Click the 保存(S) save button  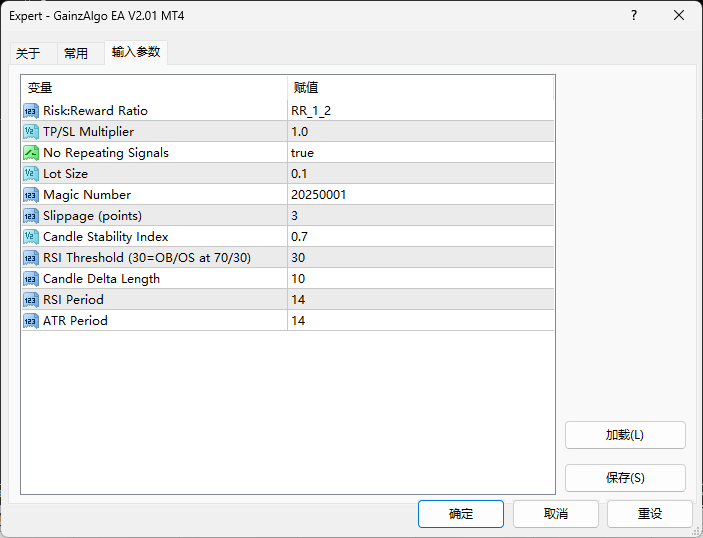(625, 478)
